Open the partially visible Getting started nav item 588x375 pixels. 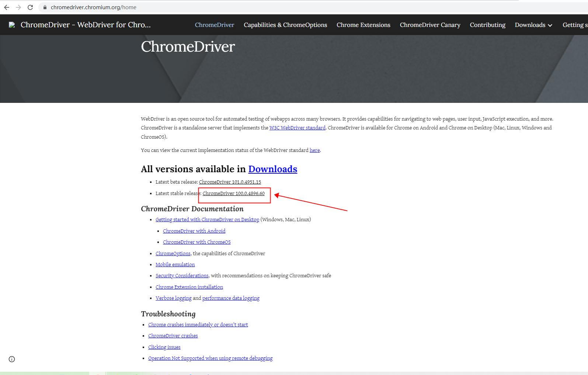point(575,25)
